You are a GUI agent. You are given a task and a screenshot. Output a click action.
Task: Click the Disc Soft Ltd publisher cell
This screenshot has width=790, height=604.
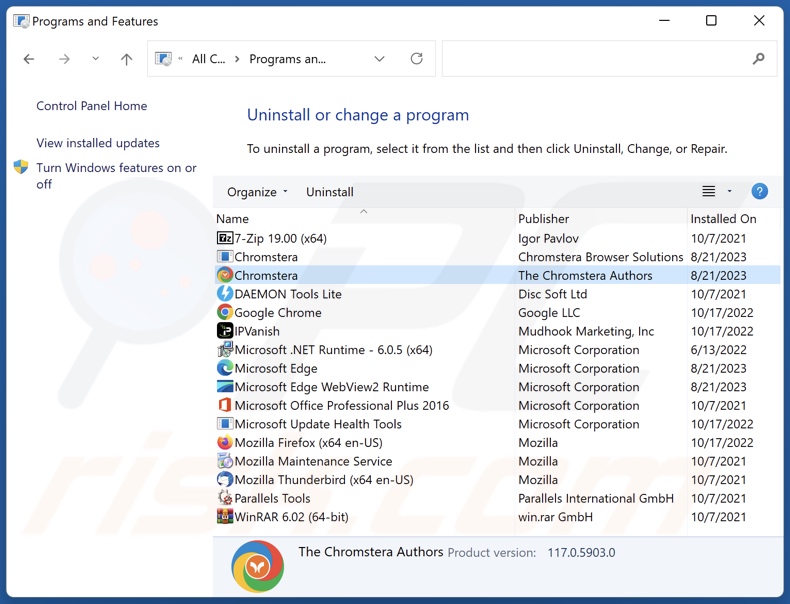coord(552,294)
